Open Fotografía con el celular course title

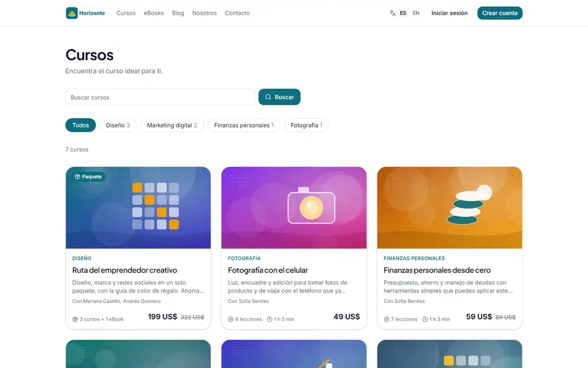coord(268,270)
